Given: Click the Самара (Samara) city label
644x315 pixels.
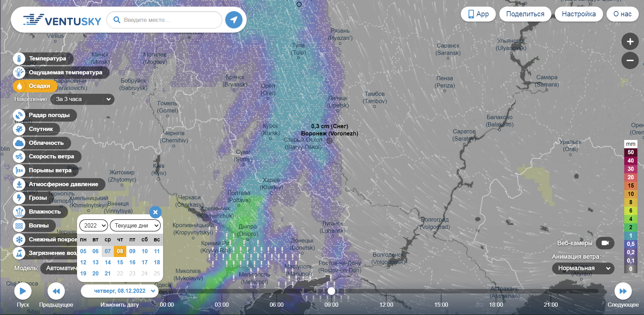Looking at the screenshot, I should pos(547,81).
